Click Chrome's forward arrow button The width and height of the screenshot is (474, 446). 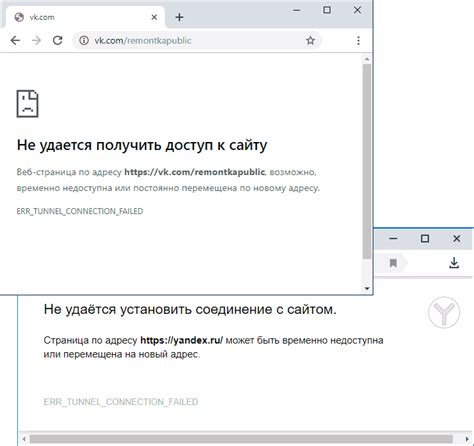click(x=36, y=41)
